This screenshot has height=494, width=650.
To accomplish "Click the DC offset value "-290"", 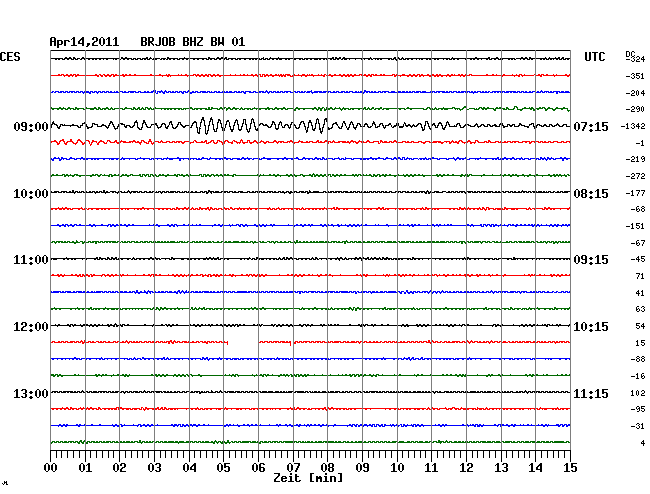I will pos(635,109).
